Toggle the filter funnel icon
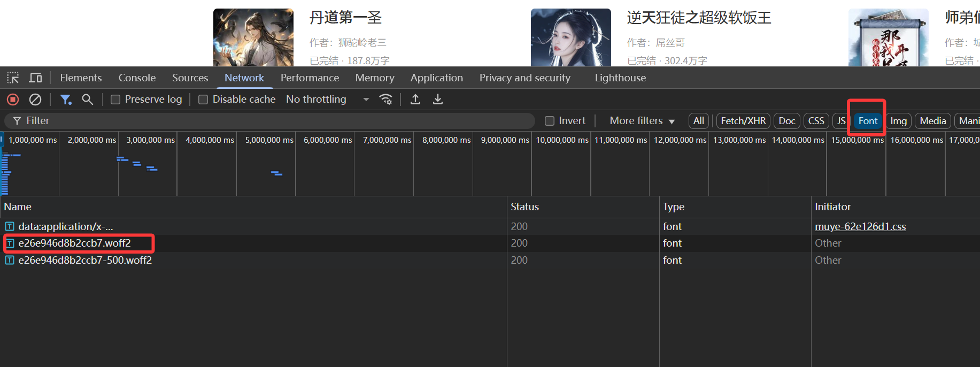 tap(66, 100)
